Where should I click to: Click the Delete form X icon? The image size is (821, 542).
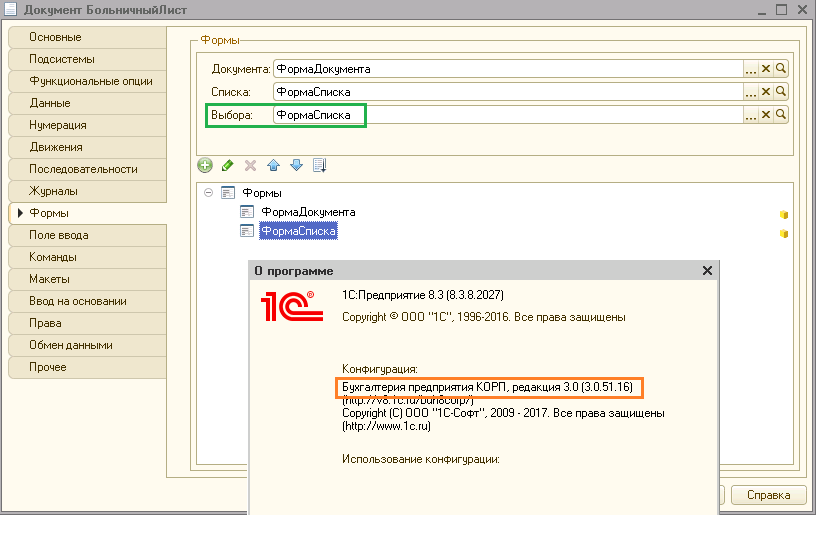[250, 165]
